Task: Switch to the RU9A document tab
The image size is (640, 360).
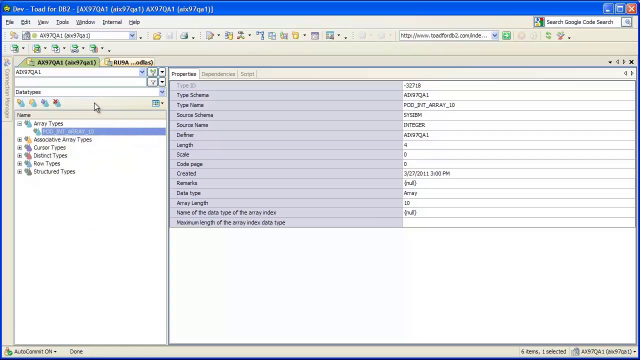Action: click(x=129, y=62)
